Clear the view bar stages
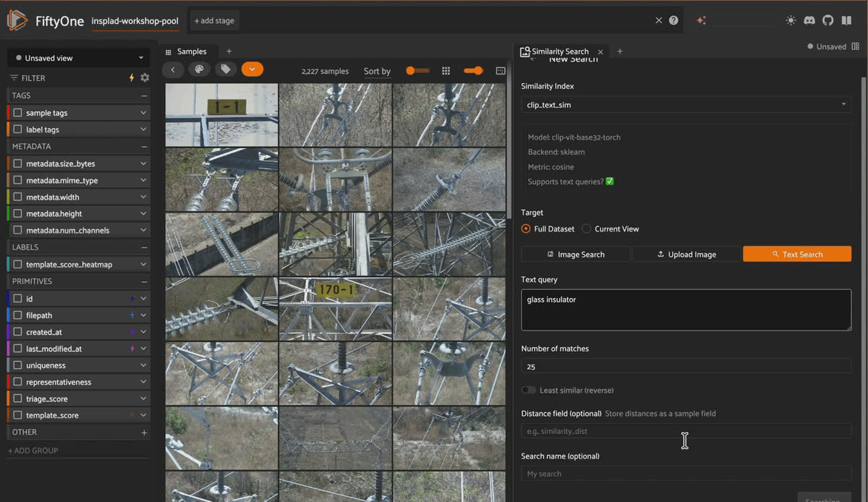Image resolution: width=868 pixels, height=502 pixels. [x=658, y=20]
